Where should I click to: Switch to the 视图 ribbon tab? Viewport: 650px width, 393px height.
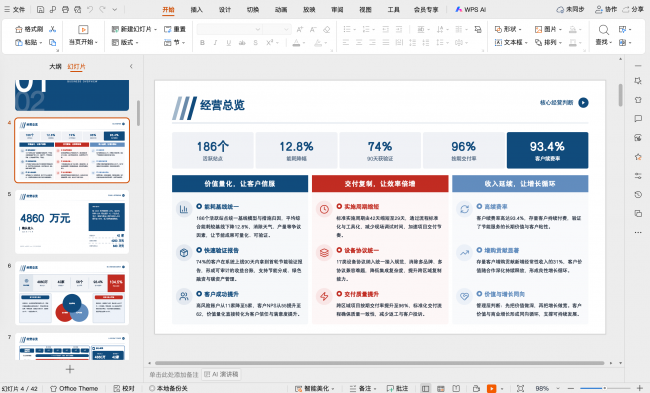tap(365, 9)
